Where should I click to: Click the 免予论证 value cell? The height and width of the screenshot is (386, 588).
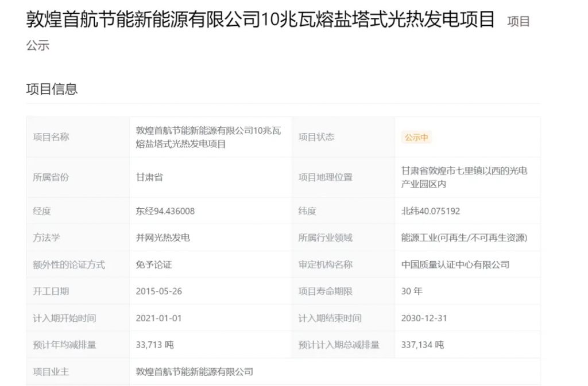154,264
